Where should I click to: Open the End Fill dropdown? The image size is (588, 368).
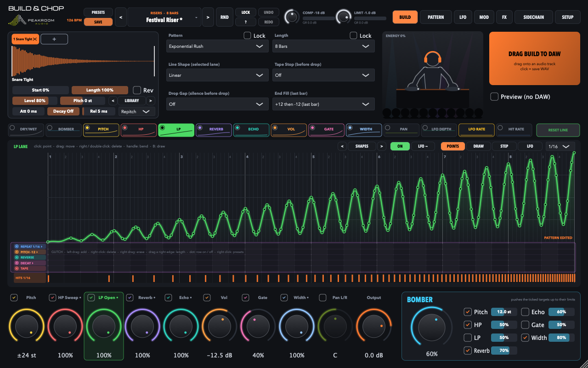pyautogui.click(x=323, y=104)
